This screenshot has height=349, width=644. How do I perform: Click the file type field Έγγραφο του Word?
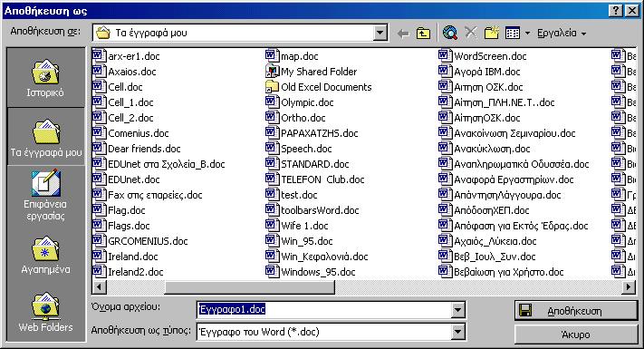pos(324,332)
